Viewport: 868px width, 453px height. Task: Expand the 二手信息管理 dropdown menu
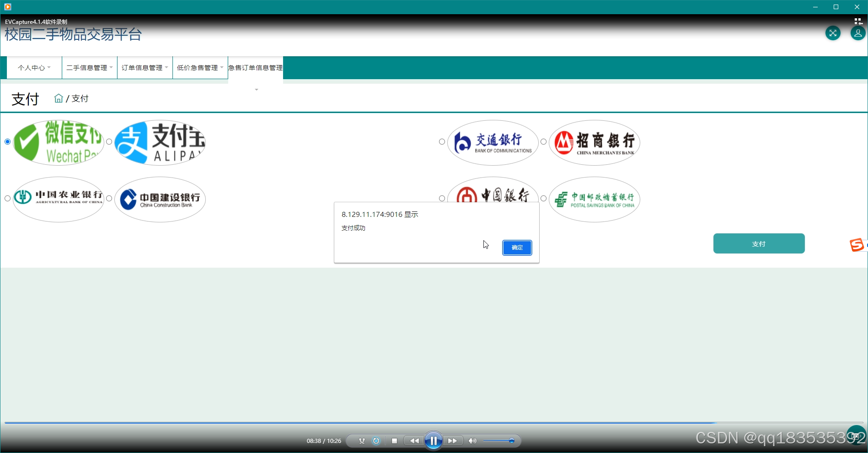(89, 67)
